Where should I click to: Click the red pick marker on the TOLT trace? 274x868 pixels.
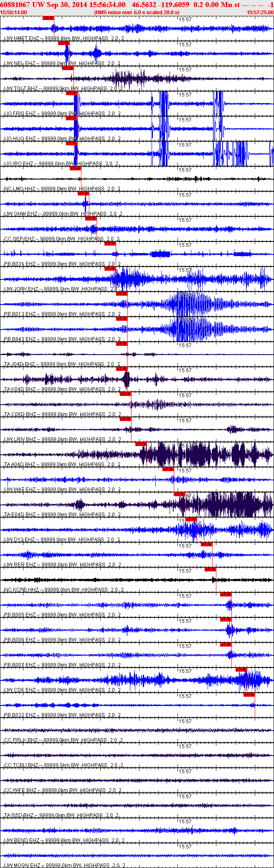tap(68, 68)
